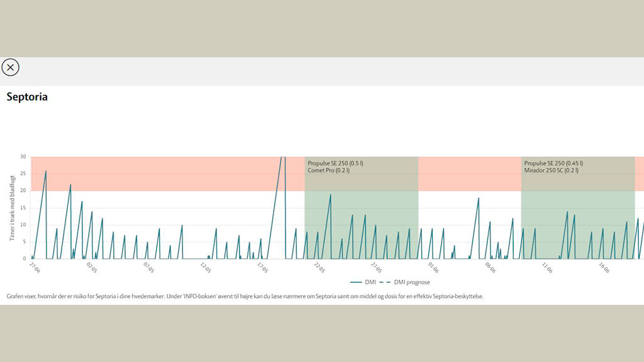Close the Septoria chart with the X icon
The height and width of the screenshot is (362, 644).
[11, 67]
